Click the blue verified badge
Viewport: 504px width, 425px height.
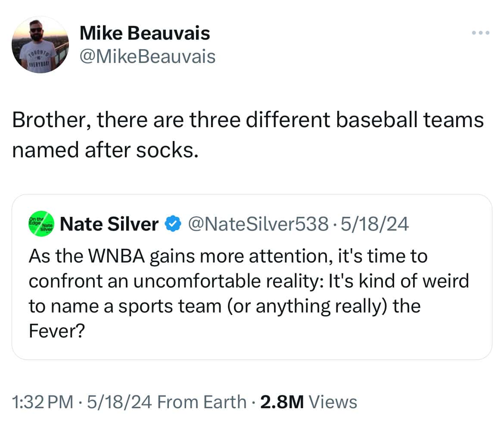point(172,224)
